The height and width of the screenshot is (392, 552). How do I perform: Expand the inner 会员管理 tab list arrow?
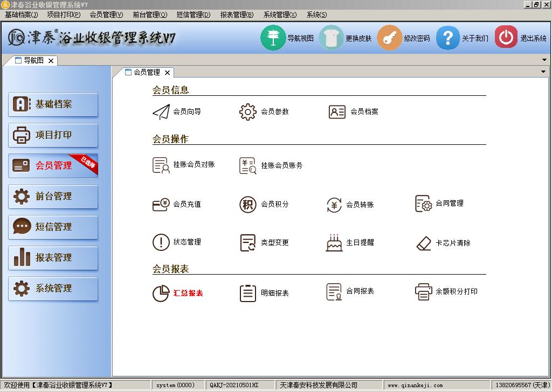(543, 72)
